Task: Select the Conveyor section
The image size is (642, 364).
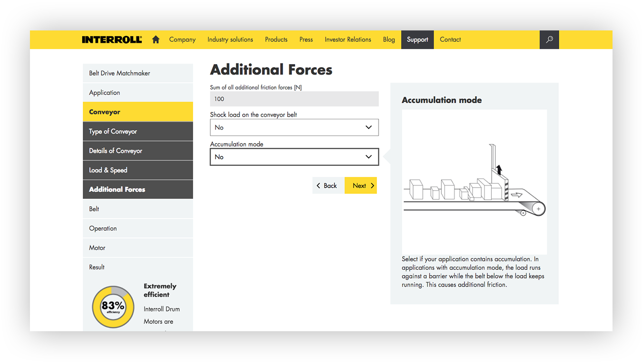Action: tap(138, 112)
